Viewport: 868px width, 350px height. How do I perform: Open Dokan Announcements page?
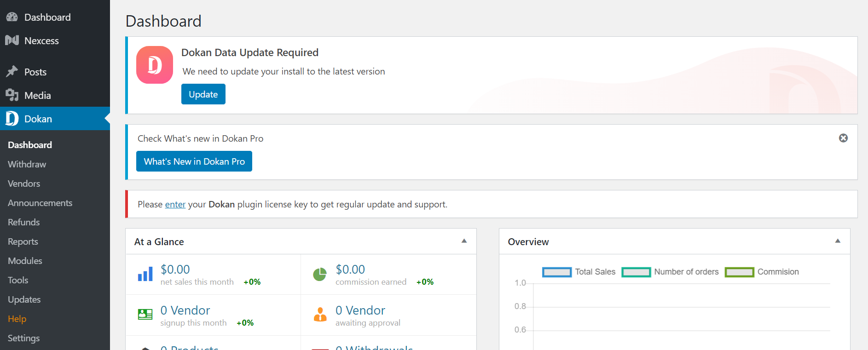(x=40, y=203)
